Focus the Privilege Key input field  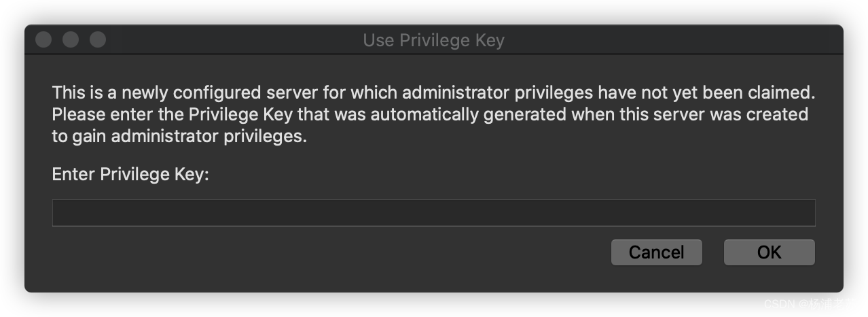click(x=433, y=213)
